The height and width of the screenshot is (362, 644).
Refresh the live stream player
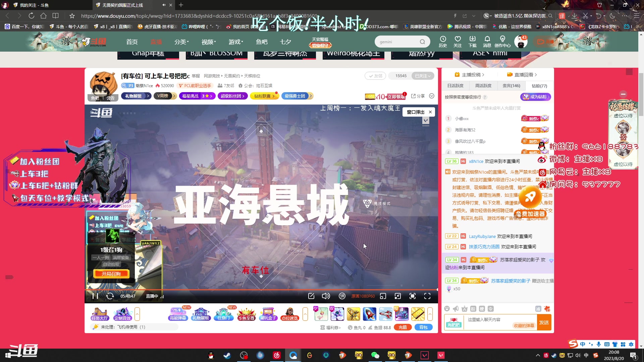(x=110, y=296)
